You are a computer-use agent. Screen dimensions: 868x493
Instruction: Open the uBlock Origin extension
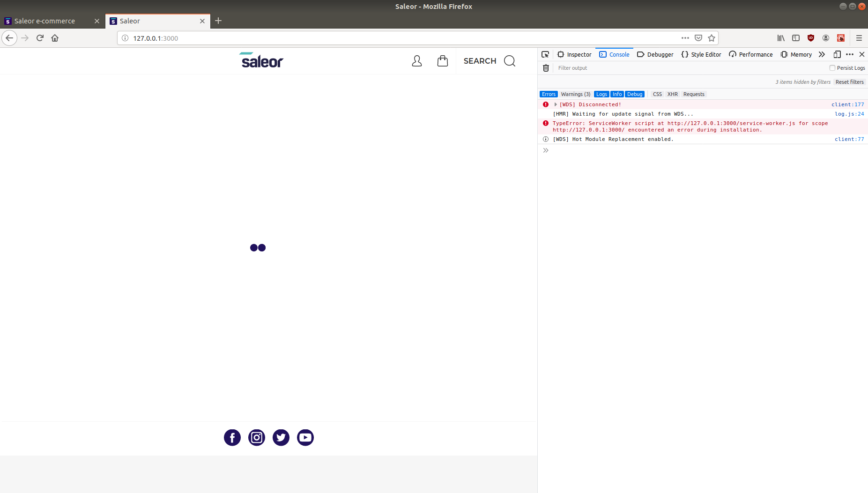810,38
